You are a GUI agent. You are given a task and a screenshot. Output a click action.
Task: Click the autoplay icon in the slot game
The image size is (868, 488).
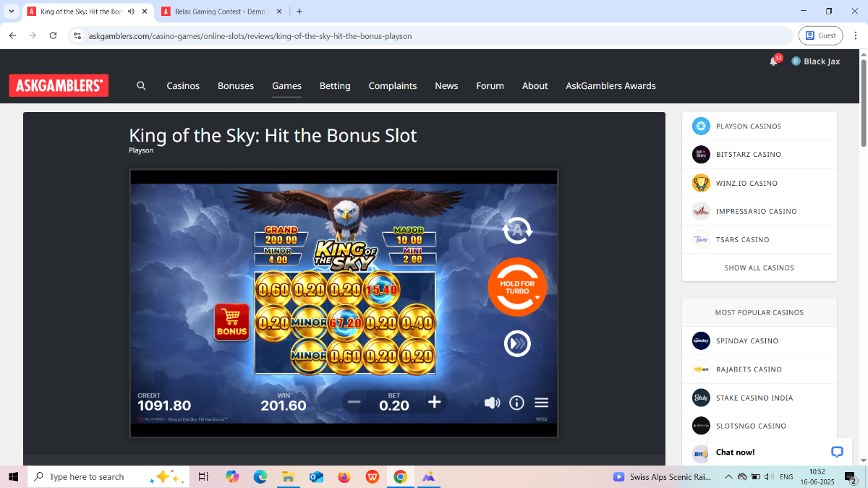tap(517, 231)
